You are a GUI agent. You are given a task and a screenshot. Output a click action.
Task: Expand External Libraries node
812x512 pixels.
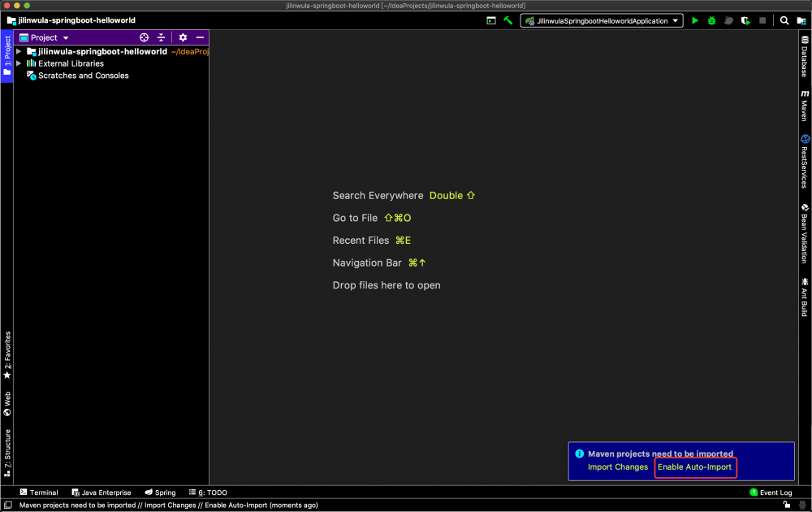pyautogui.click(x=19, y=63)
